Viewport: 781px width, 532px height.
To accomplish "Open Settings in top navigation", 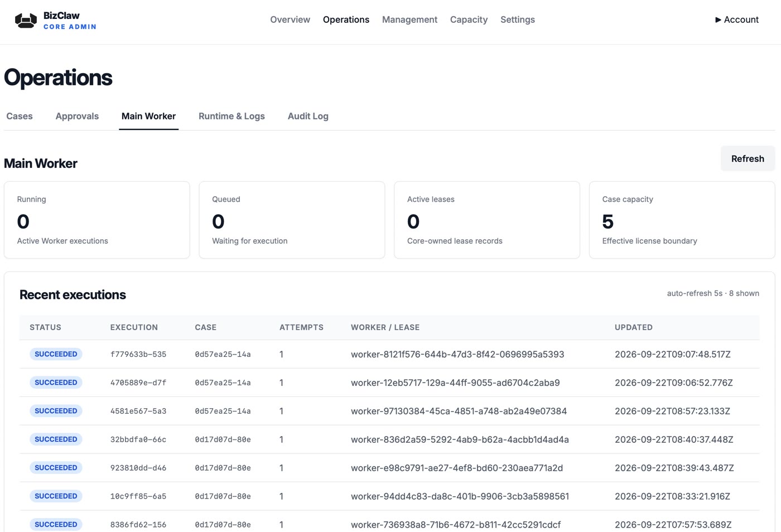I will [x=518, y=20].
